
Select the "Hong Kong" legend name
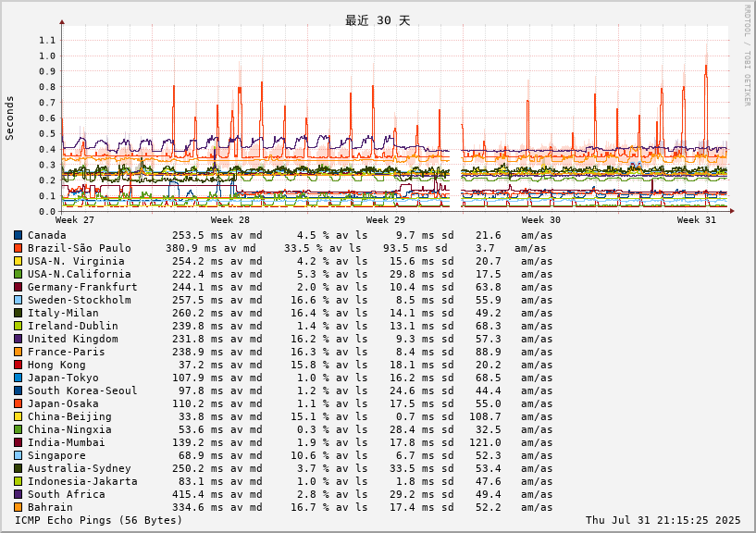56,366
